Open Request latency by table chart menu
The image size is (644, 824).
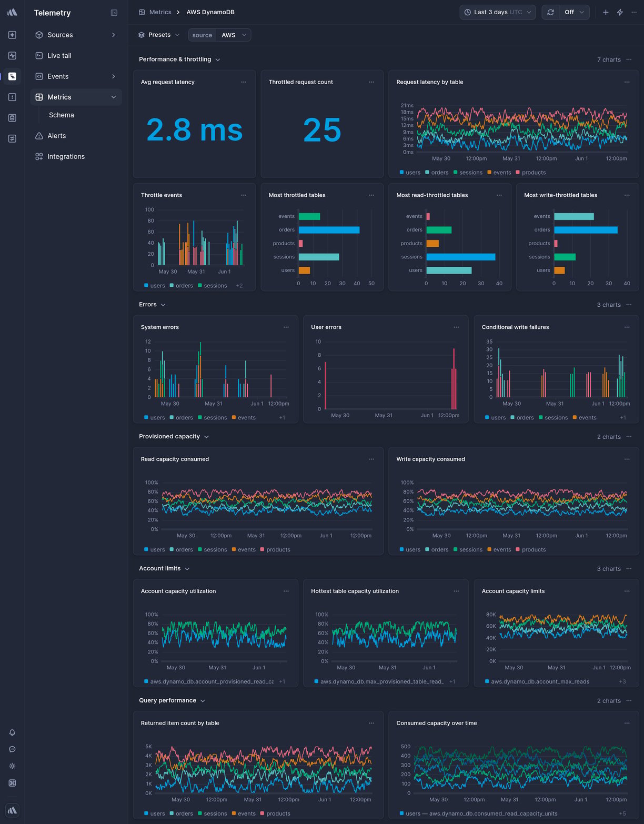coord(627,82)
